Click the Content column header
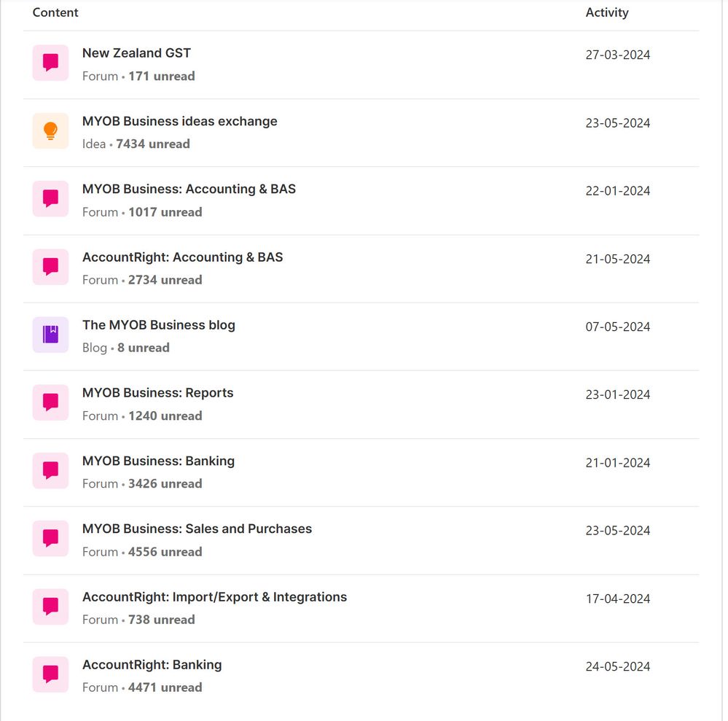Viewport: 728px width, 721px height. pos(55,12)
